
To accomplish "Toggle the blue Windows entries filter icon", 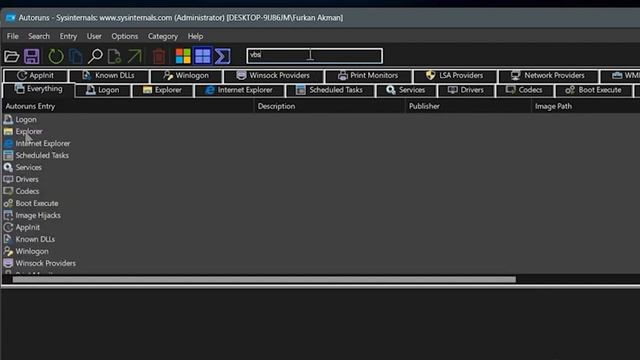I will (202, 56).
